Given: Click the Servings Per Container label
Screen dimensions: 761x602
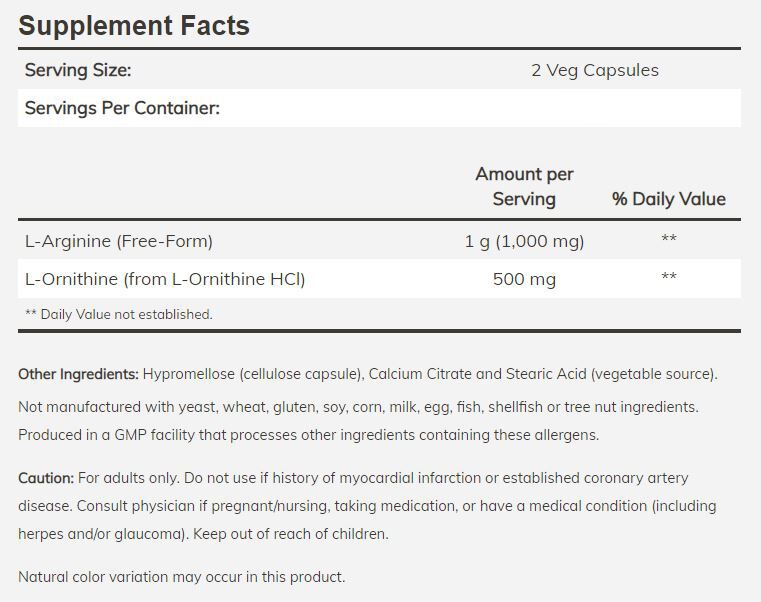Looking at the screenshot, I should pyautogui.click(x=122, y=108).
